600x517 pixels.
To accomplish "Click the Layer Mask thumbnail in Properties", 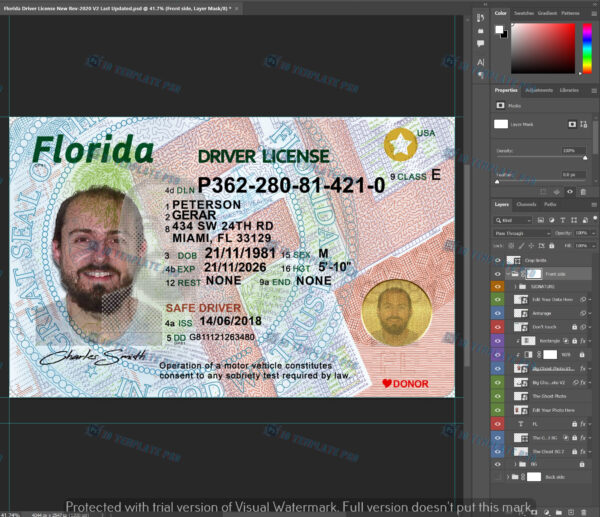I will [x=501, y=124].
